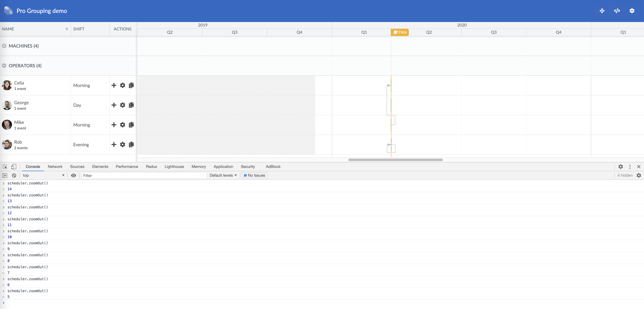This screenshot has height=309, width=644.
Task: Clear the console with the ban icon
Action: [14, 175]
